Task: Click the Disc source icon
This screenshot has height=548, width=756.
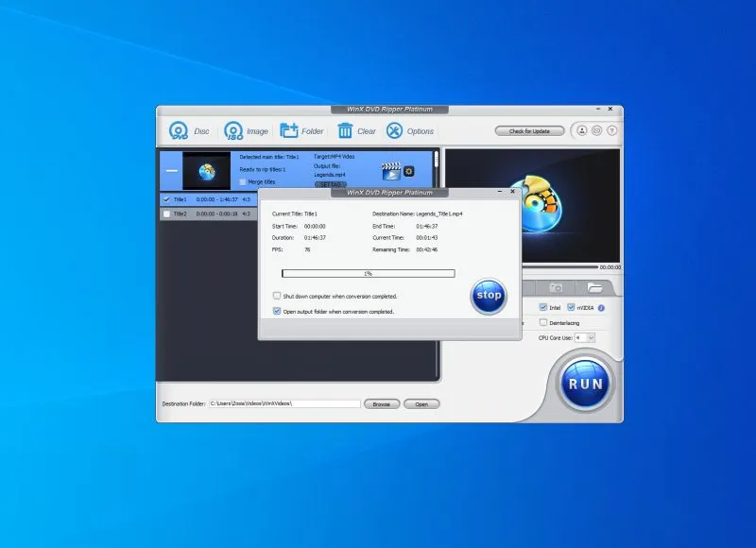Action: coord(179,131)
